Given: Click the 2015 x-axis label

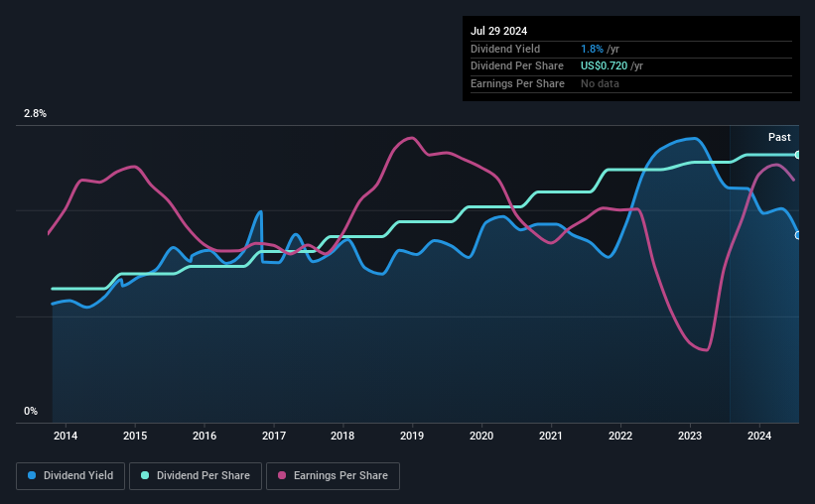Looking at the screenshot, I should tap(135, 436).
